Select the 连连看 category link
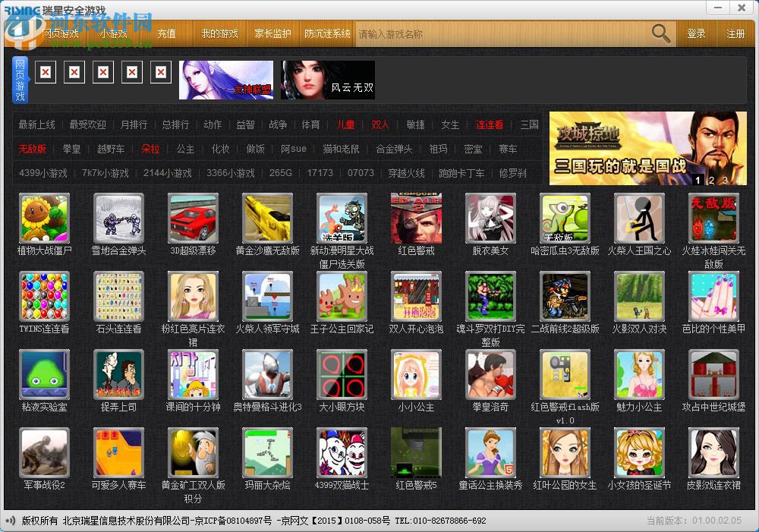Viewport: 759px width, 532px height. [490, 124]
